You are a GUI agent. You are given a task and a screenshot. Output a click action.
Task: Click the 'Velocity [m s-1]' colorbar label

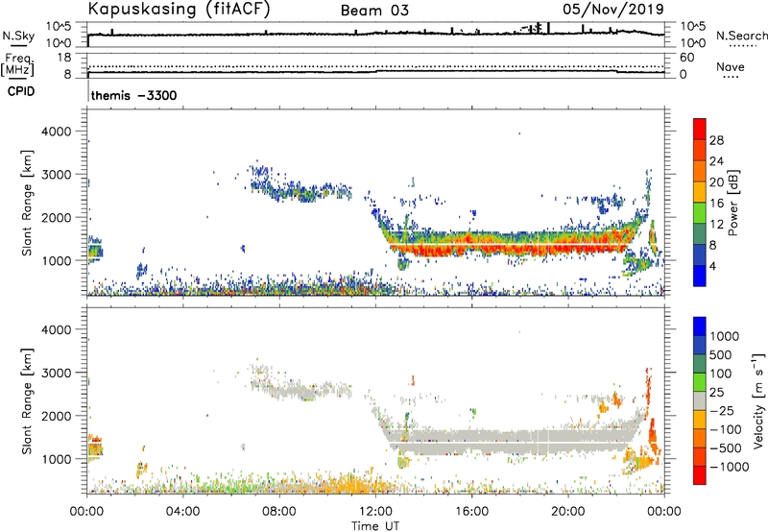point(758,400)
